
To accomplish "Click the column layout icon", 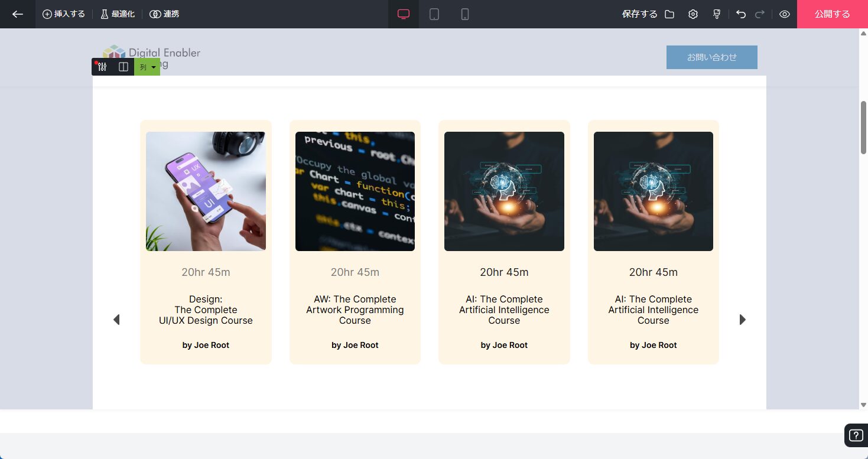I will 123,67.
